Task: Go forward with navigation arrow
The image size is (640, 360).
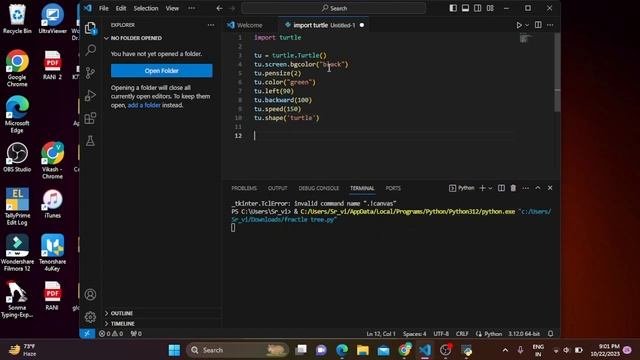Action: pos(232,8)
